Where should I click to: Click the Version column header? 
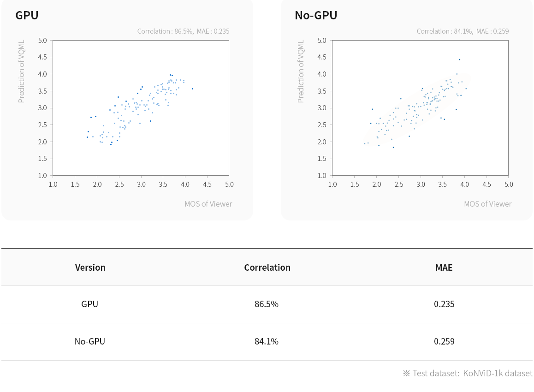pos(90,267)
